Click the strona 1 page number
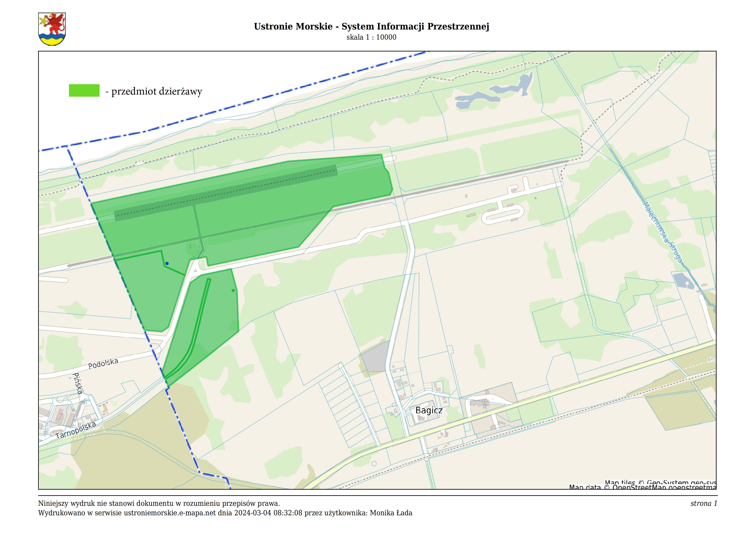The width and height of the screenshot is (756, 534). (704, 503)
